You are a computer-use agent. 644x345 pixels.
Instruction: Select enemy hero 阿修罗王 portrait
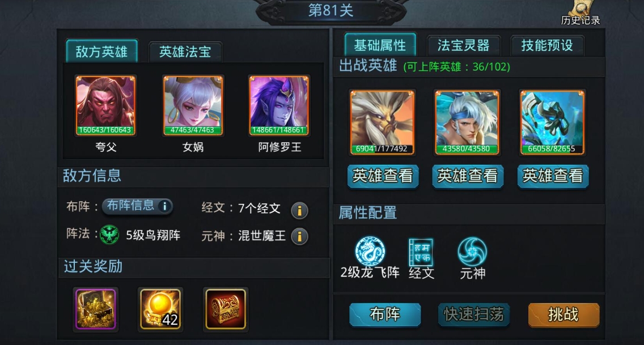point(279,106)
